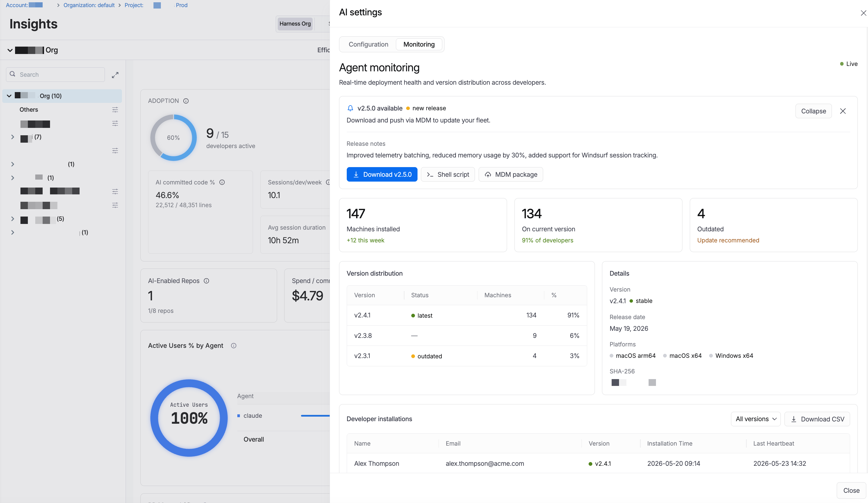The image size is (868, 503).
Task: Expand the bottom tree node showing (1)
Action: point(13,232)
